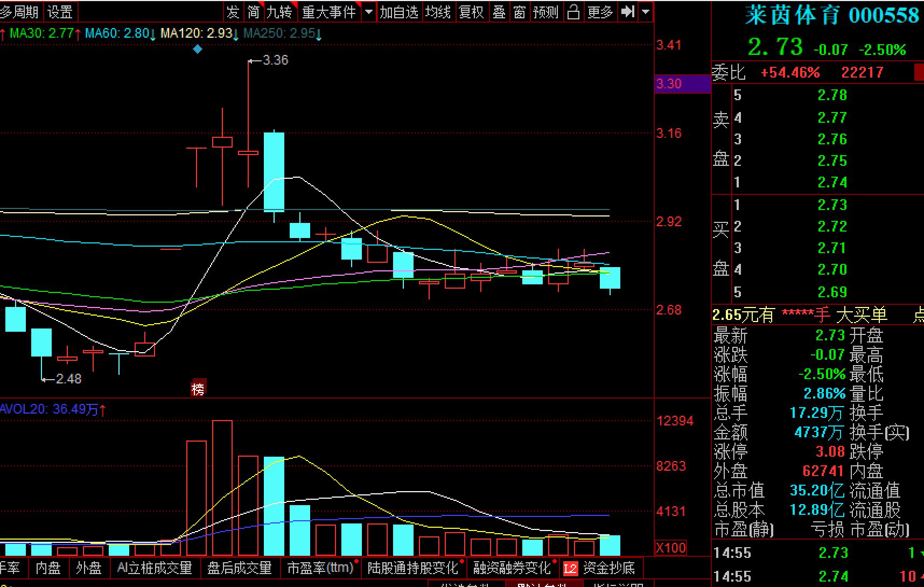Click the large cyan candlestick near 3.16

[x=274, y=172]
